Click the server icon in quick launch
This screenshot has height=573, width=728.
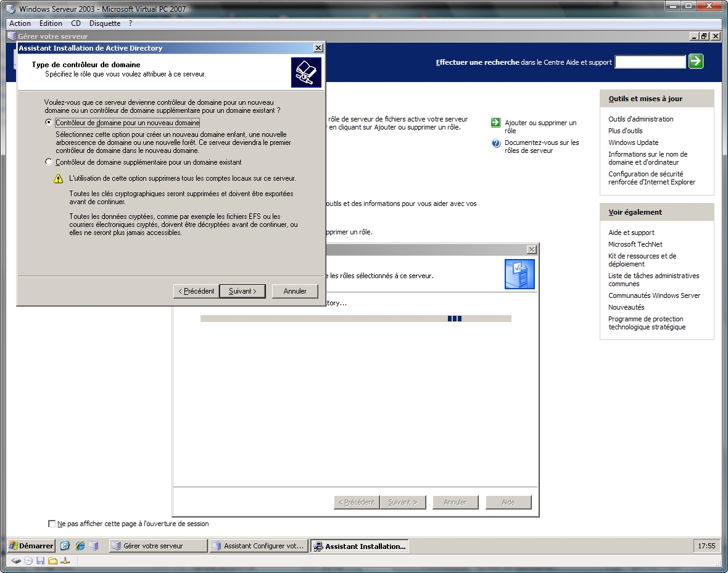94,546
